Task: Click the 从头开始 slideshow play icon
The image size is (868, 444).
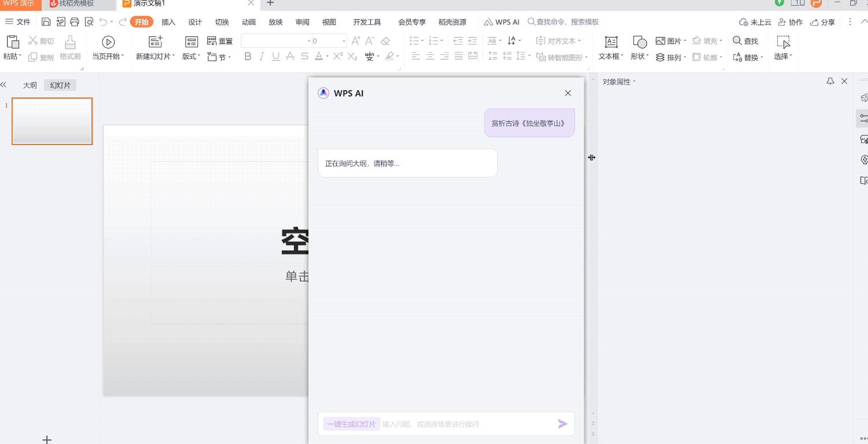Action: (108, 41)
